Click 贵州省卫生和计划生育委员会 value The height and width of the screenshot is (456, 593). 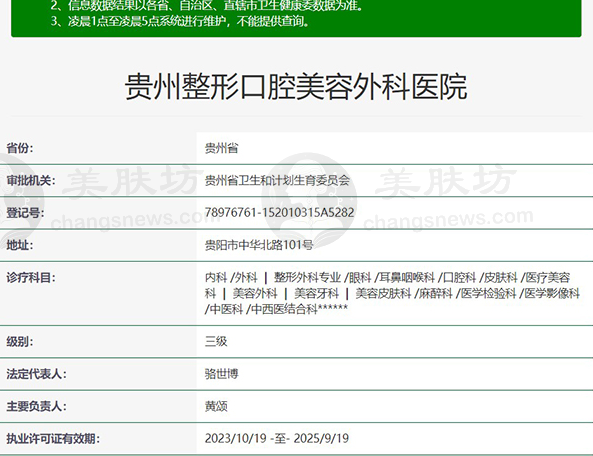tap(277, 180)
